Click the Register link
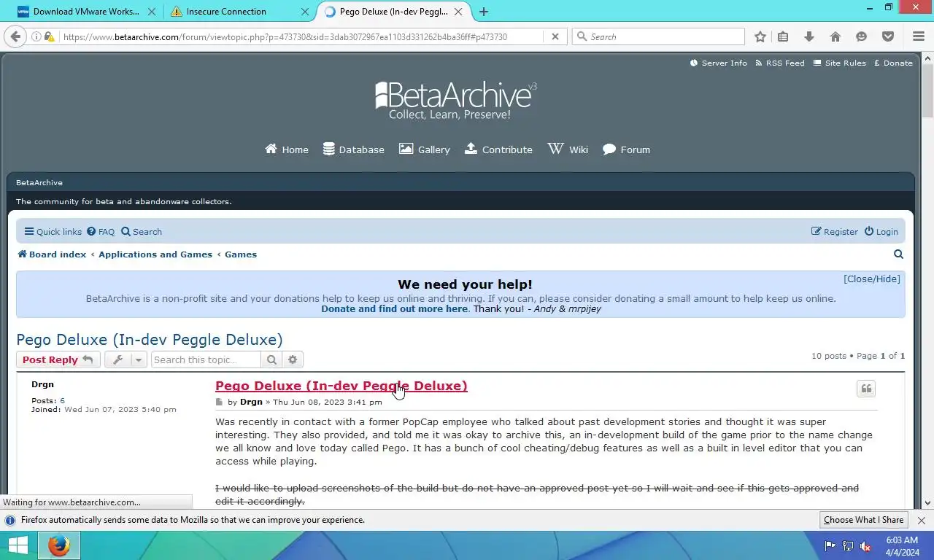This screenshot has width=934, height=560. (x=835, y=232)
